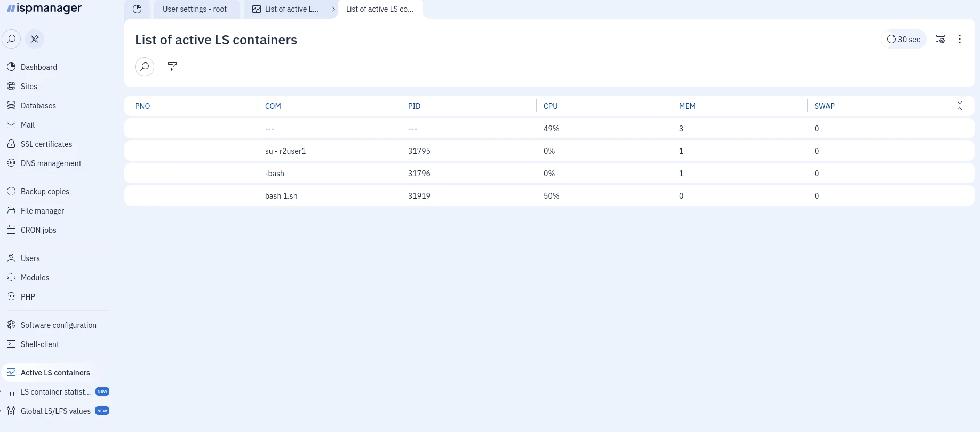This screenshot has height=432, width=980.
Task: Open the filter funnel icon
Action: pyautogui.click(x=172, y=67)
